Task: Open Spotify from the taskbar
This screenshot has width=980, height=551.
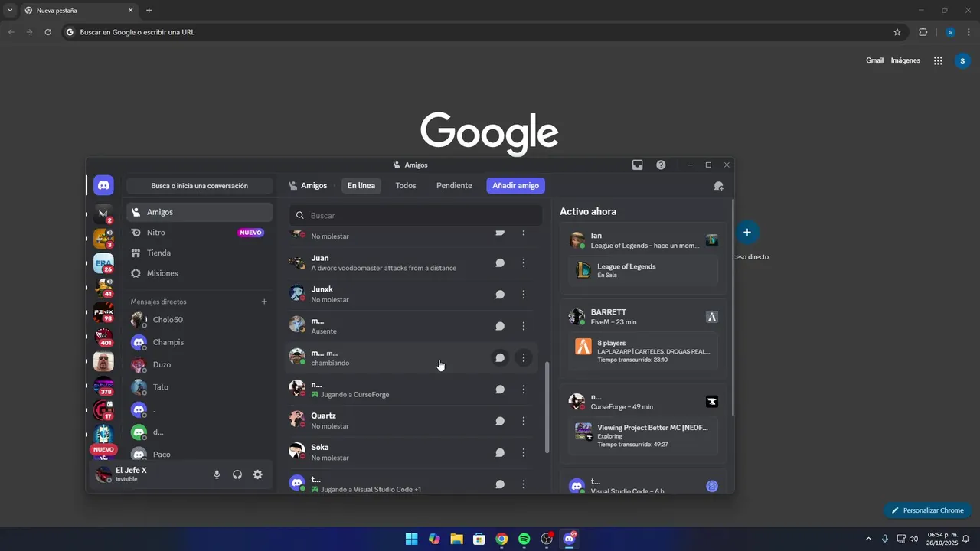Action: pyautogui.click(x=524, y=539)
